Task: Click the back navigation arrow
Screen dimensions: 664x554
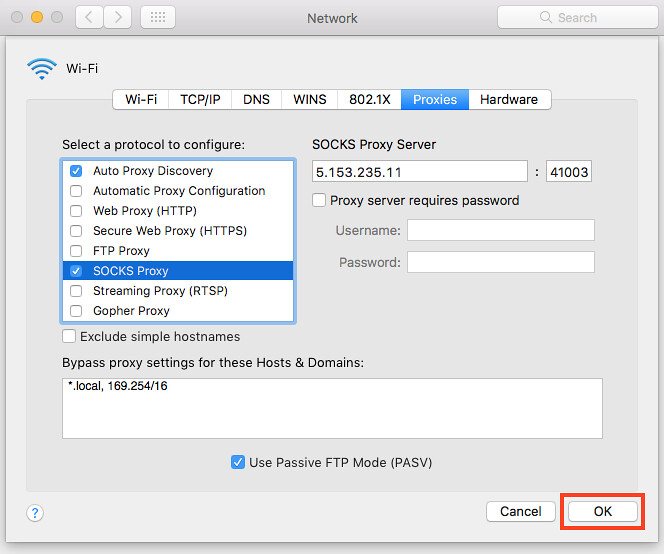Action: [x=89, y=17]
